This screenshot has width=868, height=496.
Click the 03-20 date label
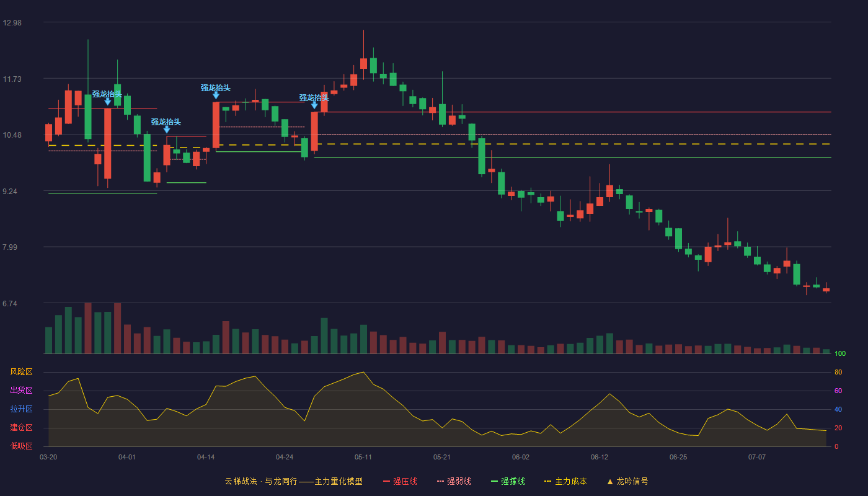tap(48, 457)
